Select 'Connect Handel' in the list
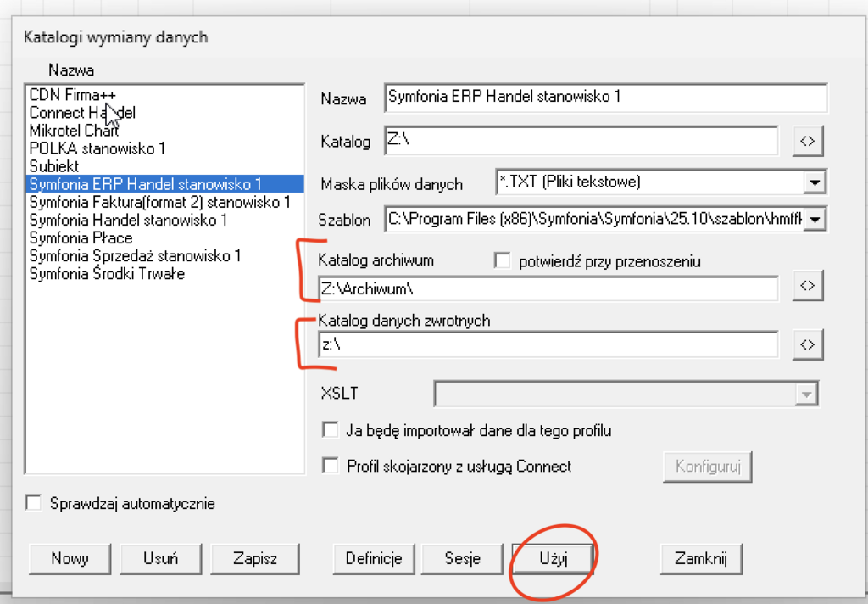868x604 pixels. 164,113
